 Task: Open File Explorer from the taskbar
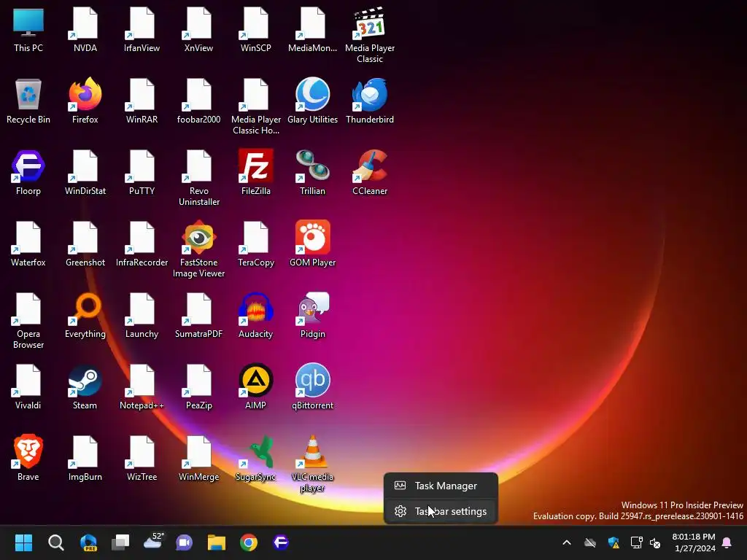(216, 542)
